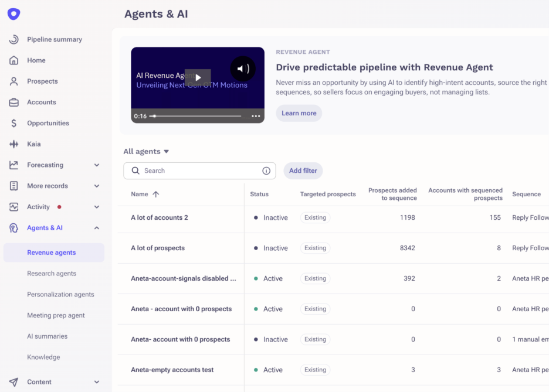Click Existing tag for A lot of prospects
549x392 pixels.
click(315, 248)
